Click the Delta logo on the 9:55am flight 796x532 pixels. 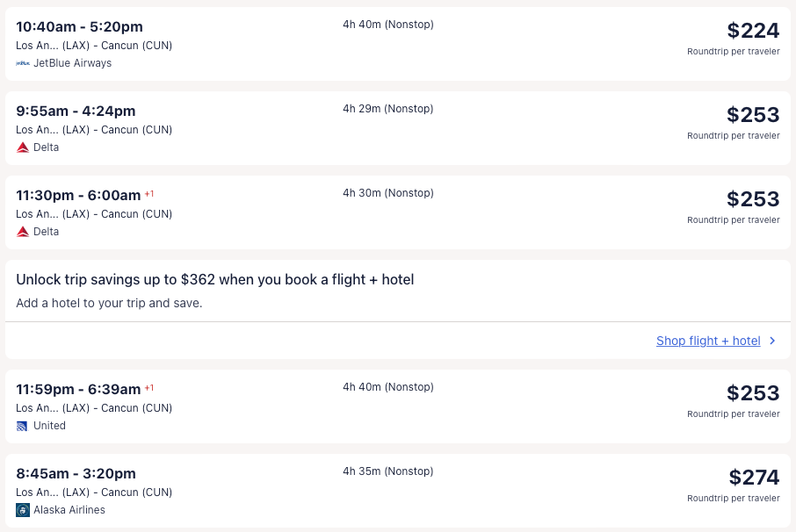coord(23,147)
